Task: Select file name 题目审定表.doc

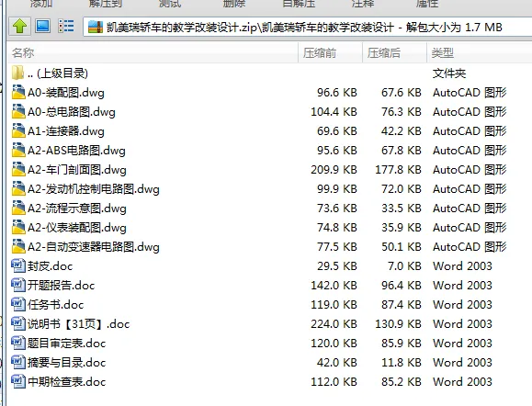Action: pos(67,344)
